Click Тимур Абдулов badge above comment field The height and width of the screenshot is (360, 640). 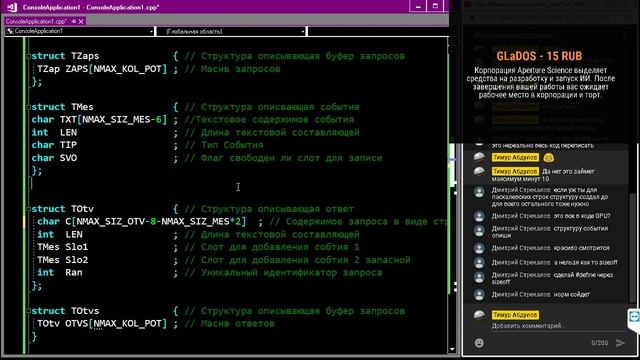515,315
